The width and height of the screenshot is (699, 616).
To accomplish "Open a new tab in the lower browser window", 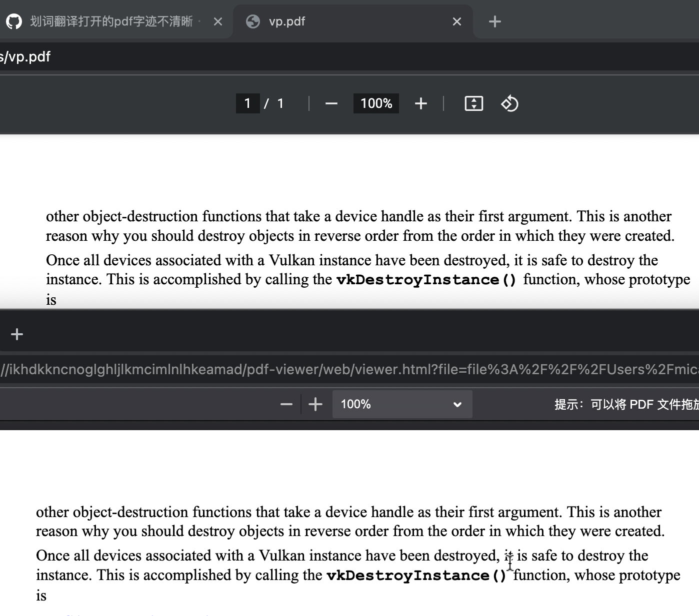I will click(17, 334).
